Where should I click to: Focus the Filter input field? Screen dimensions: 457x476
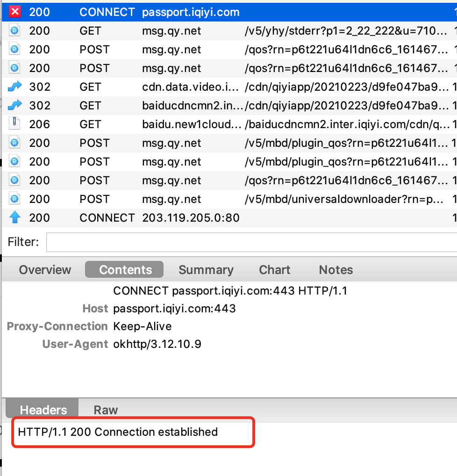click(251, 242)
